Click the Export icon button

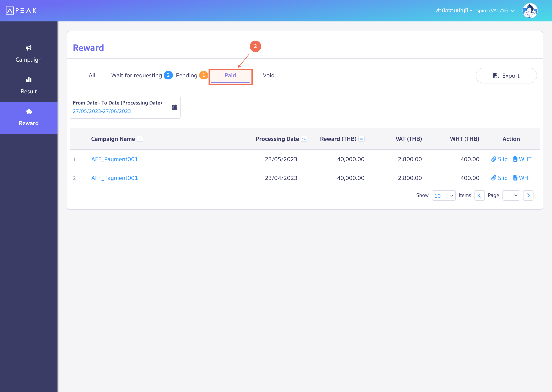(496, 76)
